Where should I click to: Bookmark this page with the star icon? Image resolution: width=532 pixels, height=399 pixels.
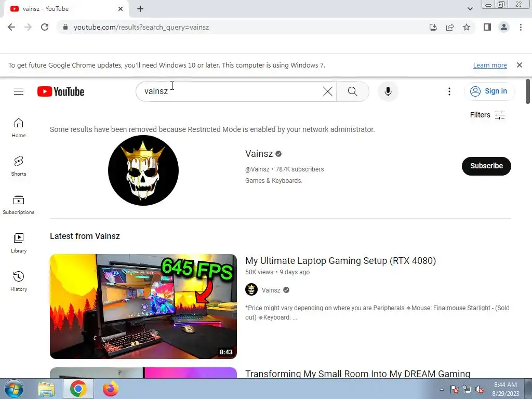pyautogui.click(x=467, y=27)
